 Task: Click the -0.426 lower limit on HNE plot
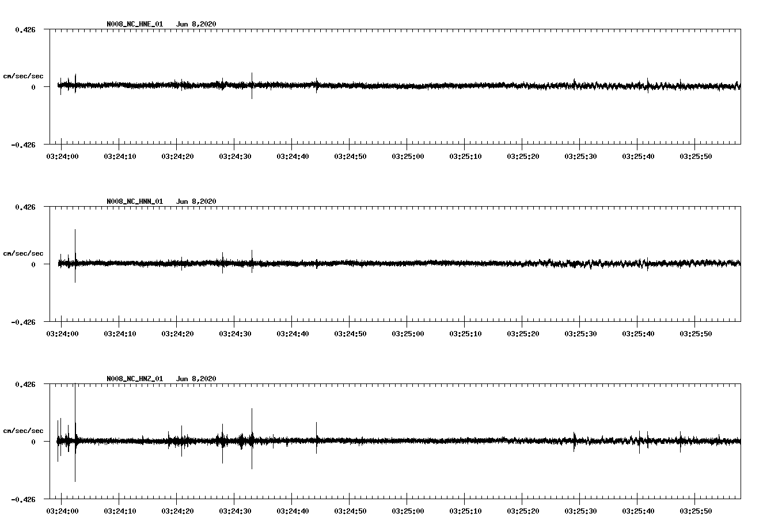pos(23,145)
